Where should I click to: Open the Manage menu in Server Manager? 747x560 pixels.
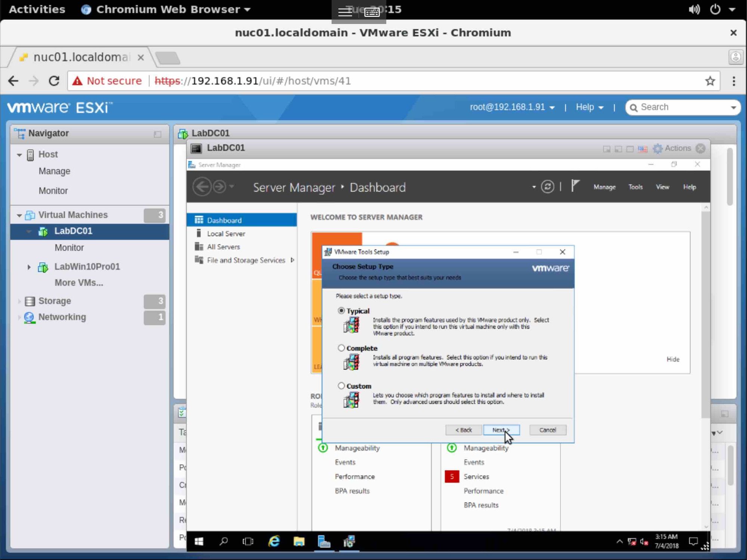point(604,187)
